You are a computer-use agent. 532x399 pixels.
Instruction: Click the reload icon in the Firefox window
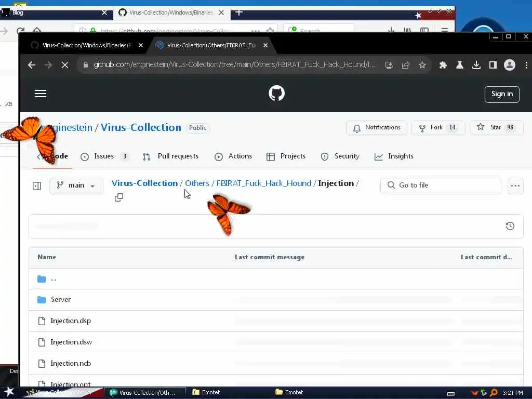coord(20,31)
